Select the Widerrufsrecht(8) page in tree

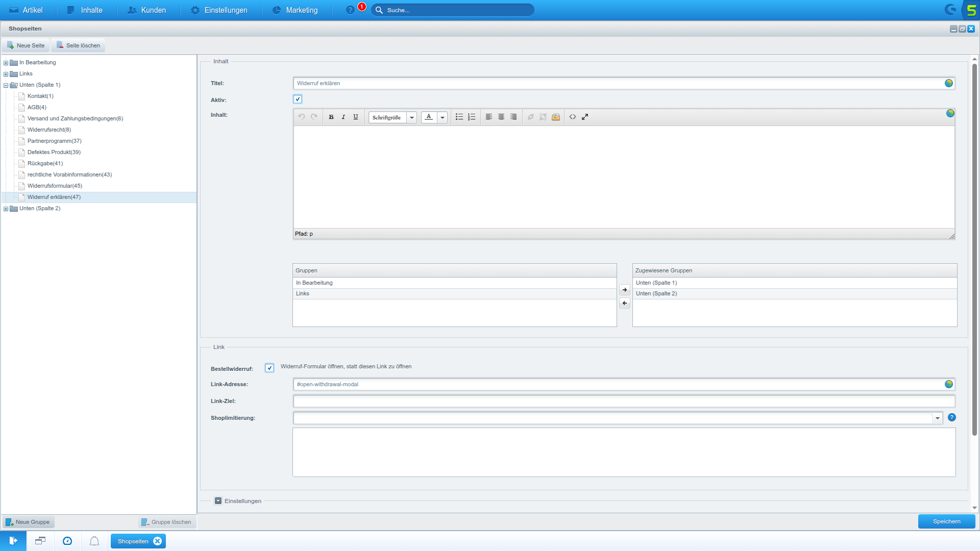[x=49, y=130]
